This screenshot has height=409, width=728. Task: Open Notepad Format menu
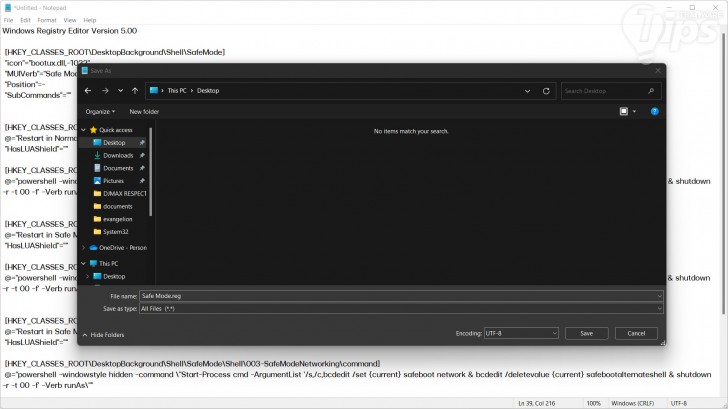[x=47, y=20]
